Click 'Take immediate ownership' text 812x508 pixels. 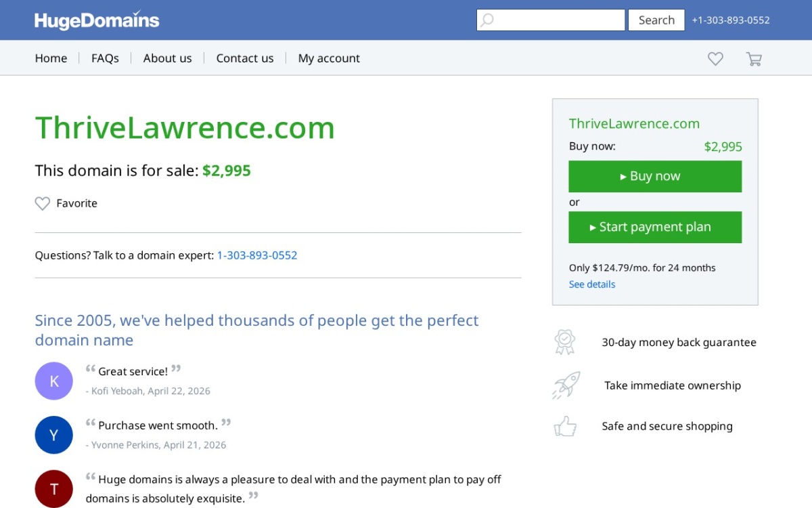pyautogui.click(x=673, y=385)
